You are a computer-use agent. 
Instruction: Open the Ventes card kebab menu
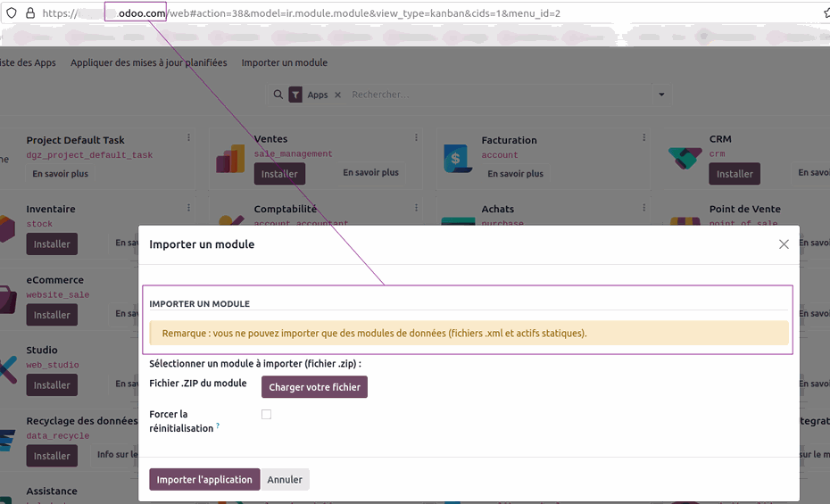(416, 137)
